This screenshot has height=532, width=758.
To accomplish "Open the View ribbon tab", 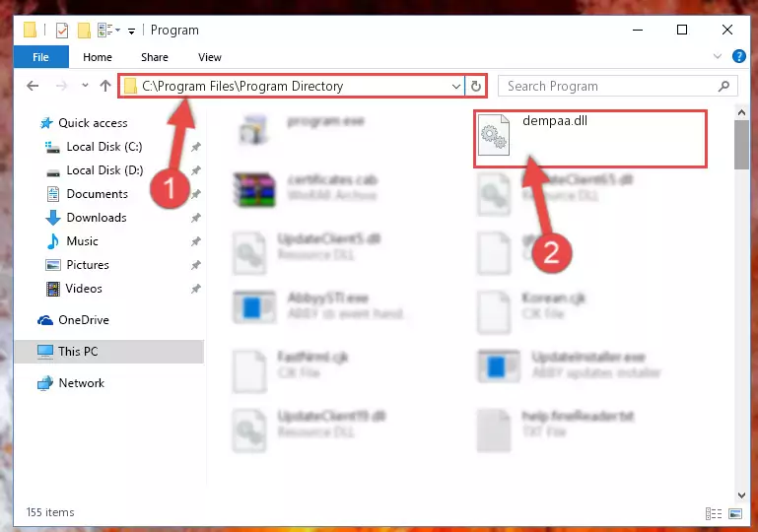I will tap(209, 57).
